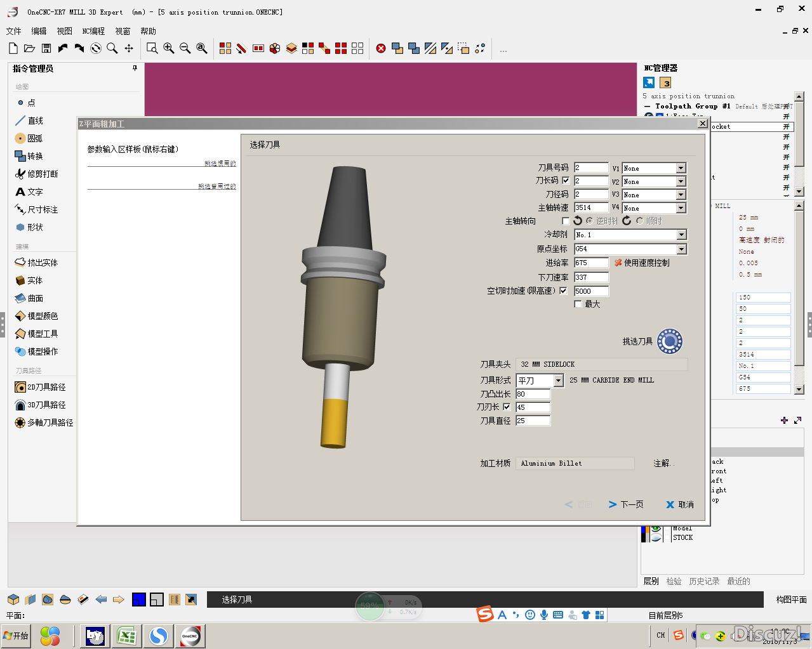Open the 点 point drawing tool

pyautogui.click(x=25, y=103)
